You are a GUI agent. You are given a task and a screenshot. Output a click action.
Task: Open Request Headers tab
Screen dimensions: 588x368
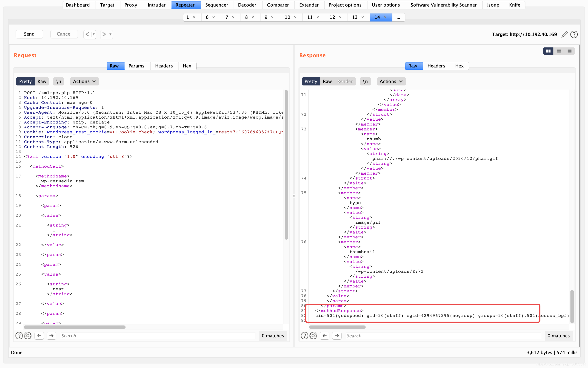(x=164, y=66)
